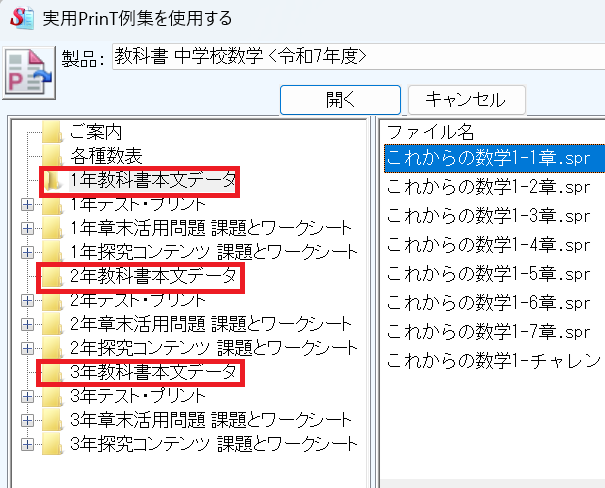
Task: Click the 製品 product name field
Action: pos(358,57)
